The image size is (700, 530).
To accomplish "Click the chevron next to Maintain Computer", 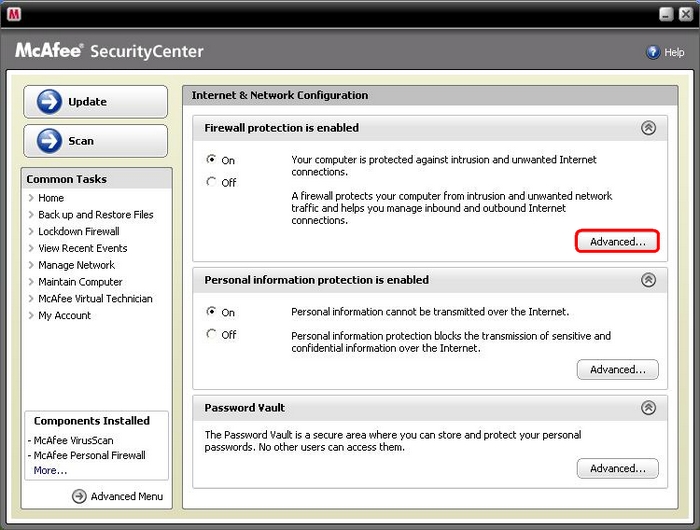I will point(31,282).
